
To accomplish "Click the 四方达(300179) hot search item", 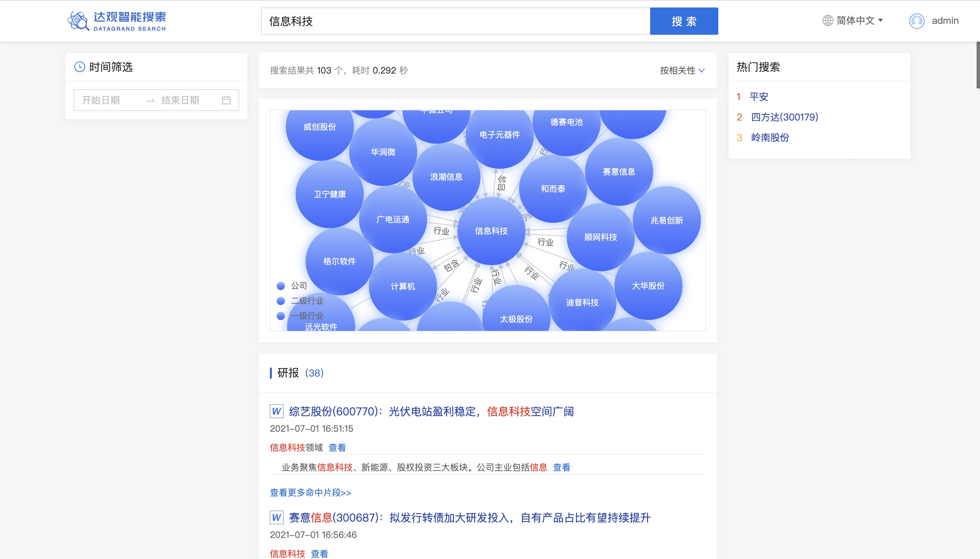I will pyautogui.click(x=784, y=117).
